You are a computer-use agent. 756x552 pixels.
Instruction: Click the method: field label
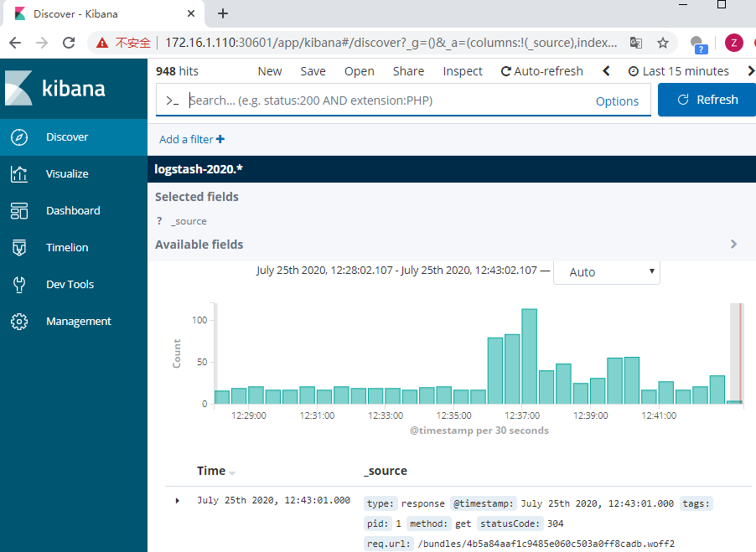point(427,524)
